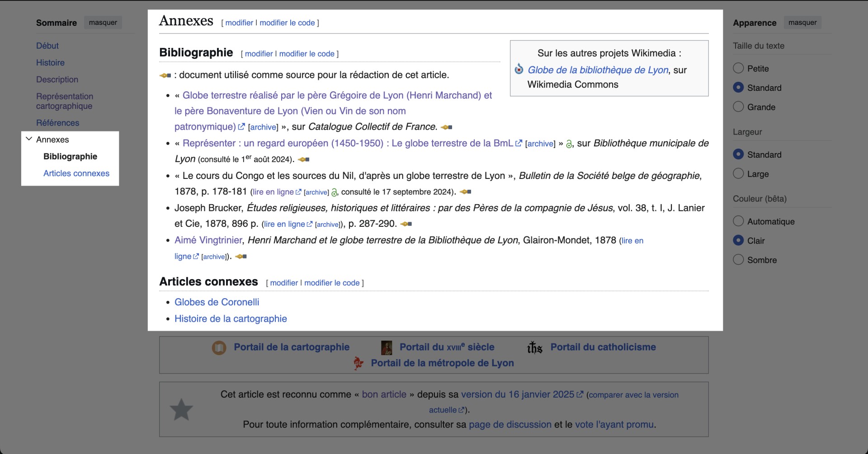
Task: Click the Portail du catholicisme IHS icon
Action: coord(534,347)
